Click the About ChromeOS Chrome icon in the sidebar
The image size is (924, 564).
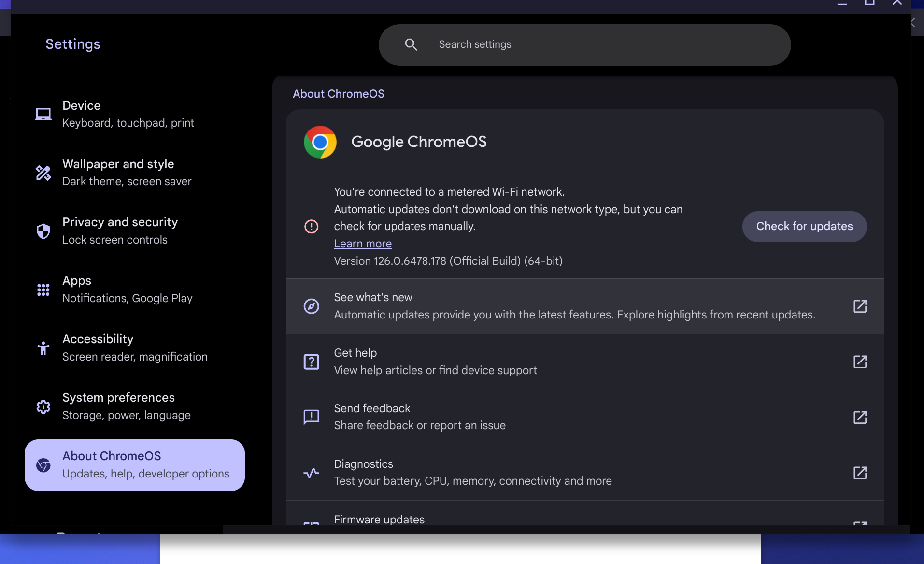[43, 465]
